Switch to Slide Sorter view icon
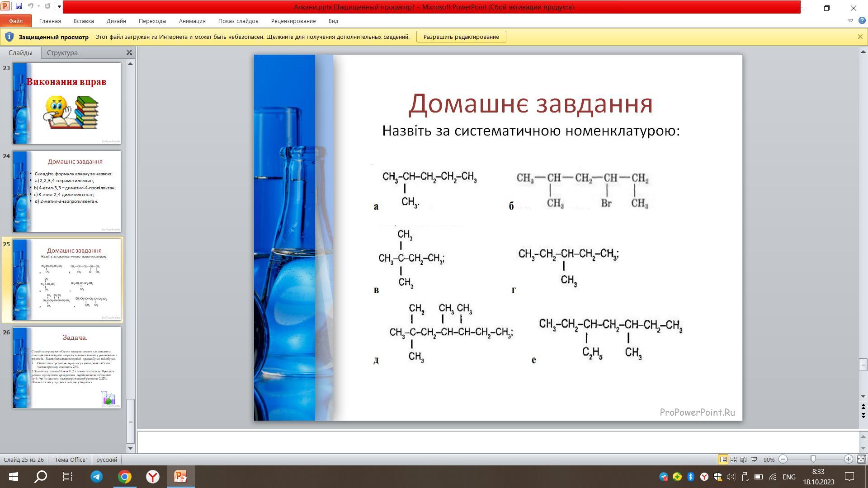Viewport: 868px width, 488px height. point(733,460)
